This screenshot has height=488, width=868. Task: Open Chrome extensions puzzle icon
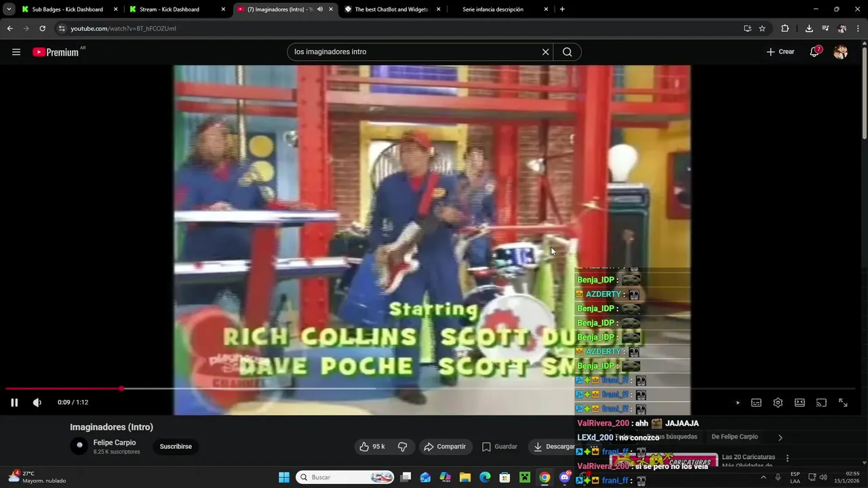[785, 28]
